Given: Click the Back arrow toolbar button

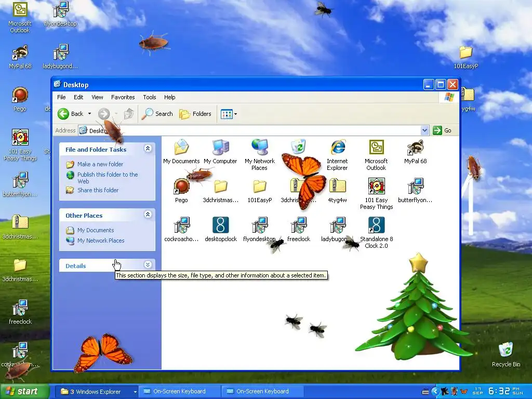Looking at the screenshot, I should point(71,114).
